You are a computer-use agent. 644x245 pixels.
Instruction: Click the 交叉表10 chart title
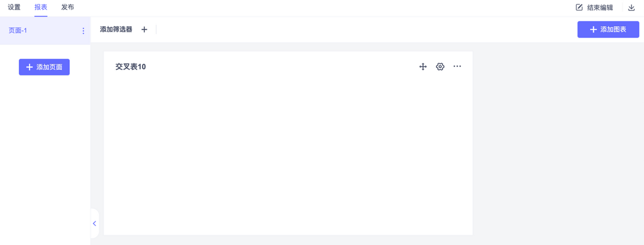tap(130, 67)
